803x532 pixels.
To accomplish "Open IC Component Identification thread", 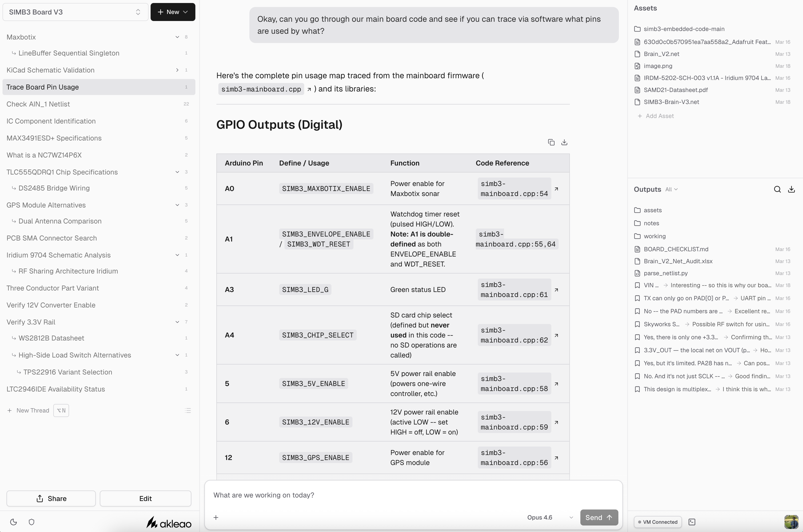I will (x=51, y=121).
